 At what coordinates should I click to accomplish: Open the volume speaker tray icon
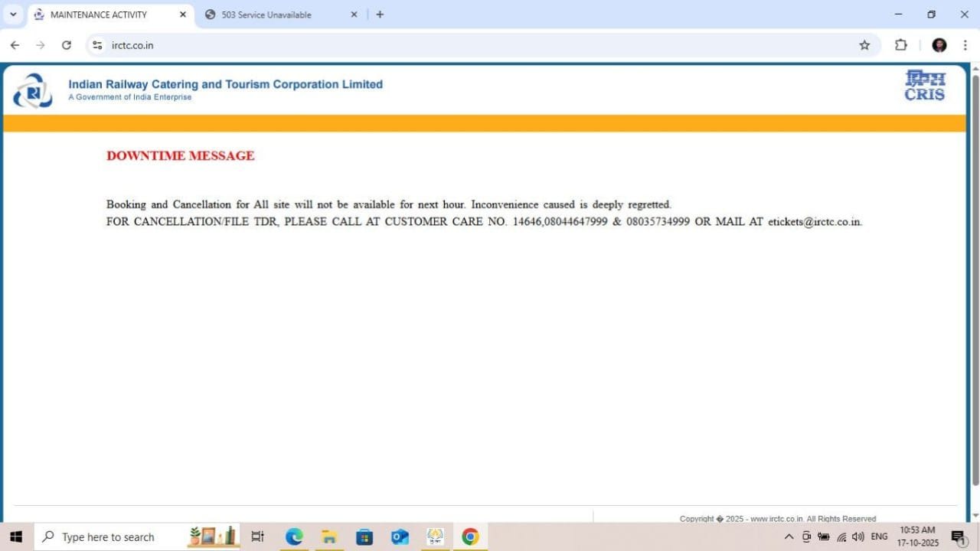pyautogui.click(x=858, y=536)
